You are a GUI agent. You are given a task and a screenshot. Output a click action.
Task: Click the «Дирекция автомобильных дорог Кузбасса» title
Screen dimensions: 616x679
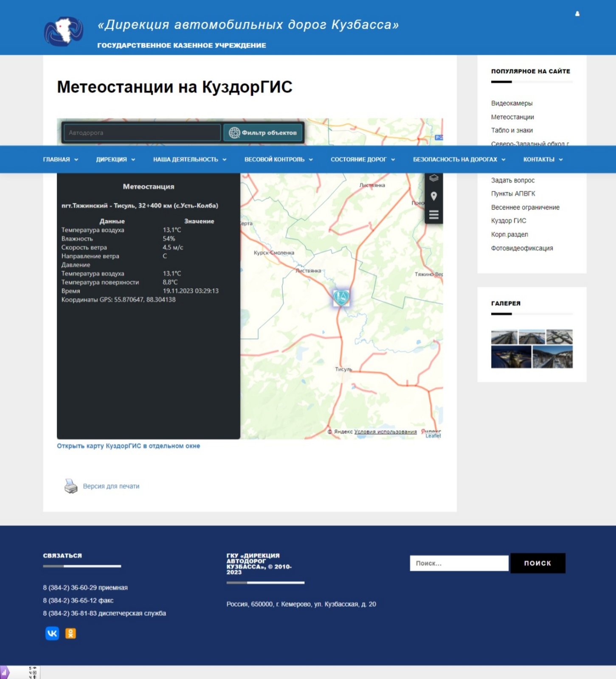click(x=248, y=25)
